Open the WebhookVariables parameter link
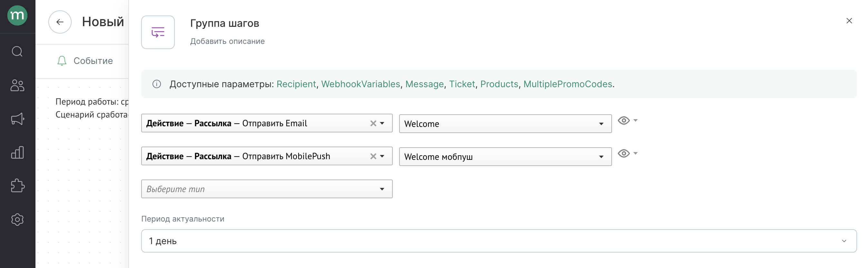This screenshot has height=268, width=868. pos(360,84)
